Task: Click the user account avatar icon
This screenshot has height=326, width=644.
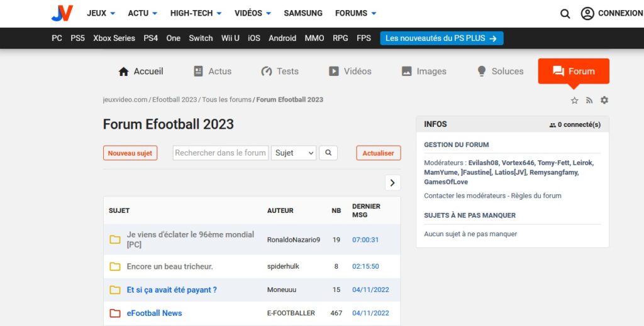Action: coord(587,13)
